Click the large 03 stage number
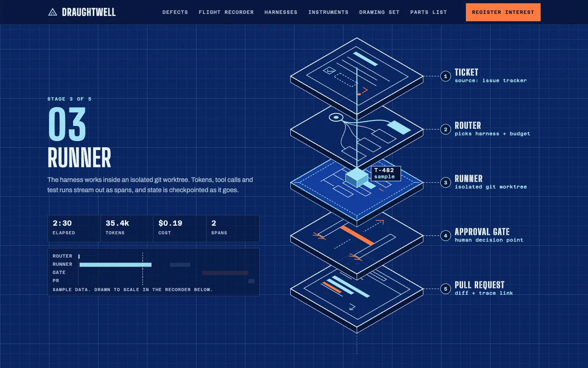Image resolution: width=588 pixels, height=368 pixels. coord(67,124)
